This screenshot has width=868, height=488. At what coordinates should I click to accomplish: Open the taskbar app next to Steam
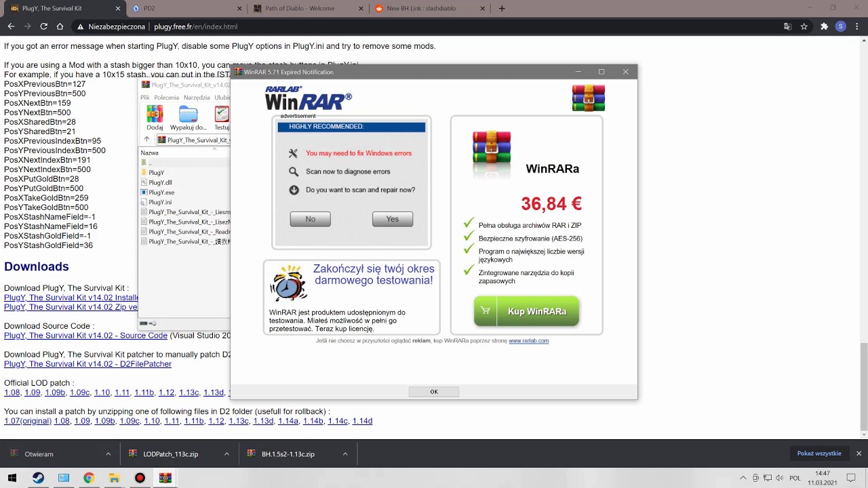[63, 478]
